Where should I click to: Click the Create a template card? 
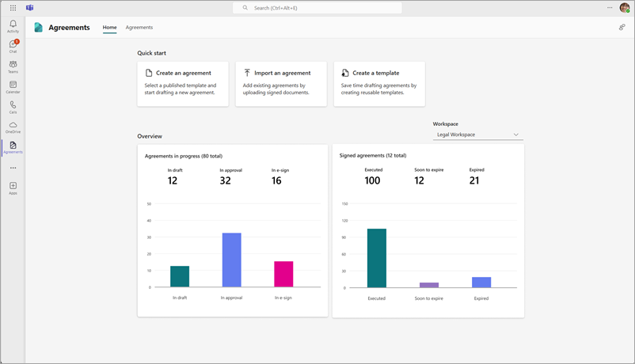point(379,83)
